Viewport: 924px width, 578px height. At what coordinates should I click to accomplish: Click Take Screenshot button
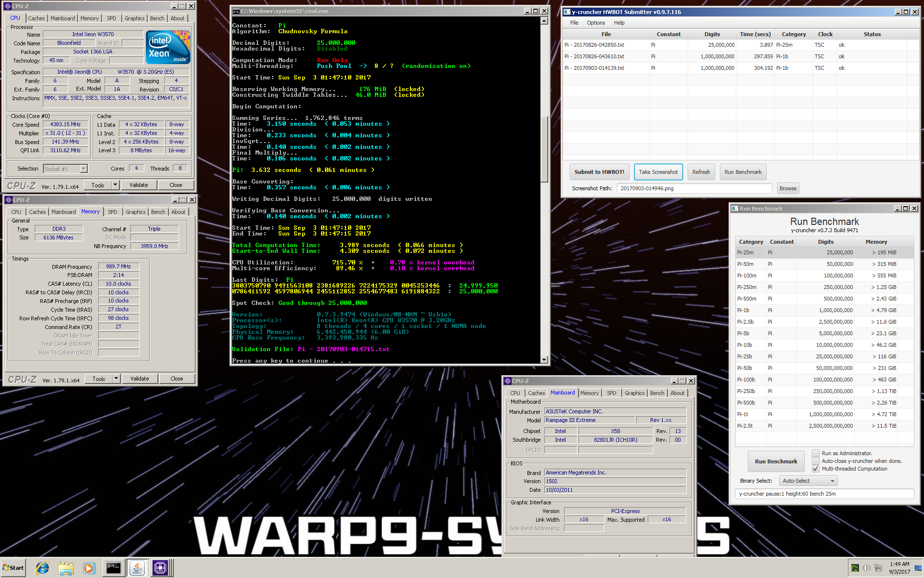(658, 172)
